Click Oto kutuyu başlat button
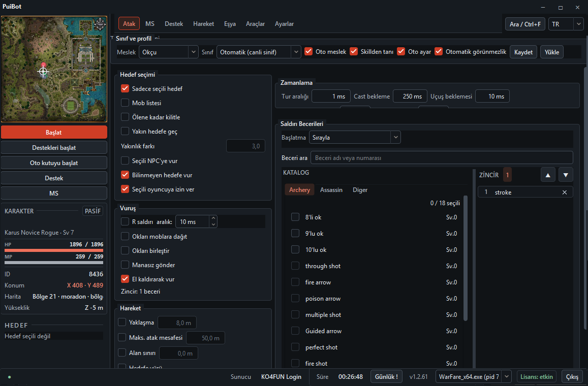The height and width of the screenshot is (386, 588). click(x=54, y=163)
